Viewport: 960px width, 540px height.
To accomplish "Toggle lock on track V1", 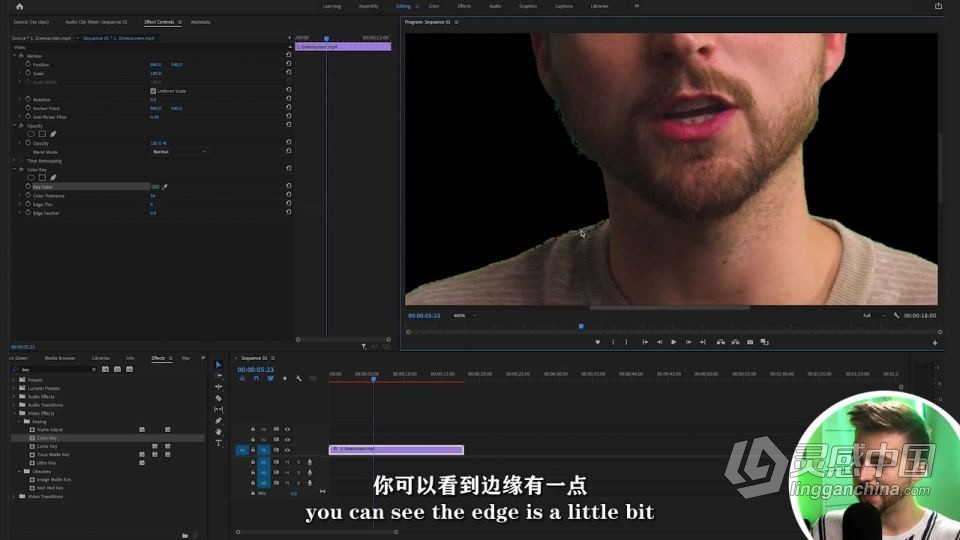I will click(x=253, y=450).
